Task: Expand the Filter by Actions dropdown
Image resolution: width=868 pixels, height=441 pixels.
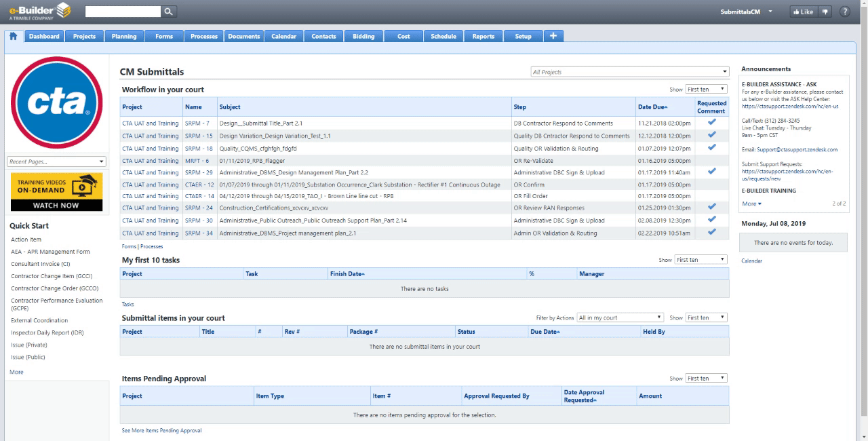Action: [x=620, y=318]
